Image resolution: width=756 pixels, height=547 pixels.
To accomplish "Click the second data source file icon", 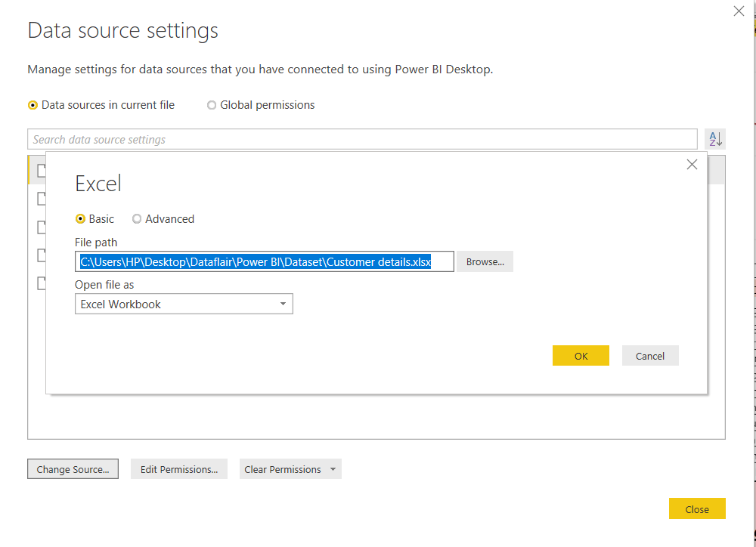I will [x=41, y=198].
